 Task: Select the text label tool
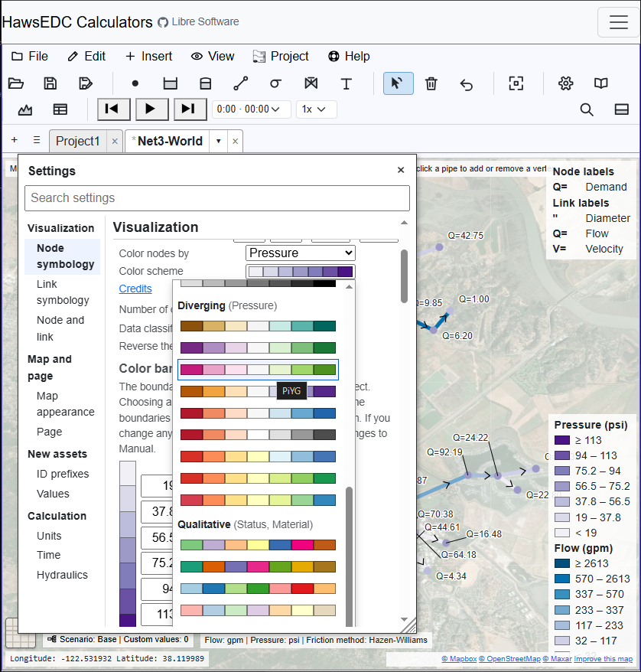[346, 83]
